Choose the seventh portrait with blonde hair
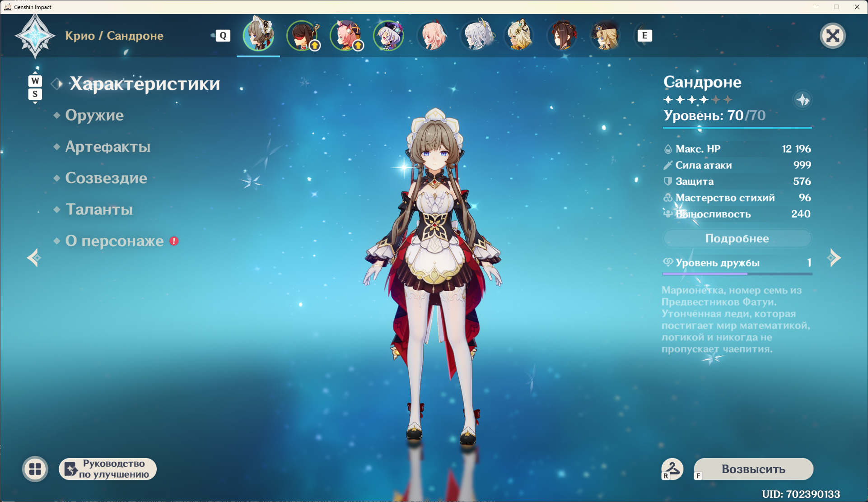868x502 pixels. point(519,35)
